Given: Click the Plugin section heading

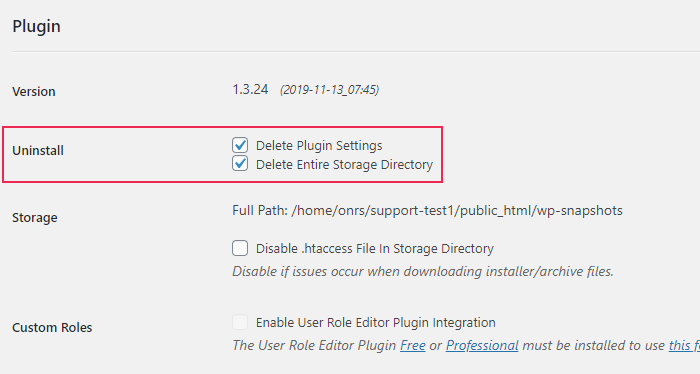Looking at the screenshot, I should click(37, 26).
